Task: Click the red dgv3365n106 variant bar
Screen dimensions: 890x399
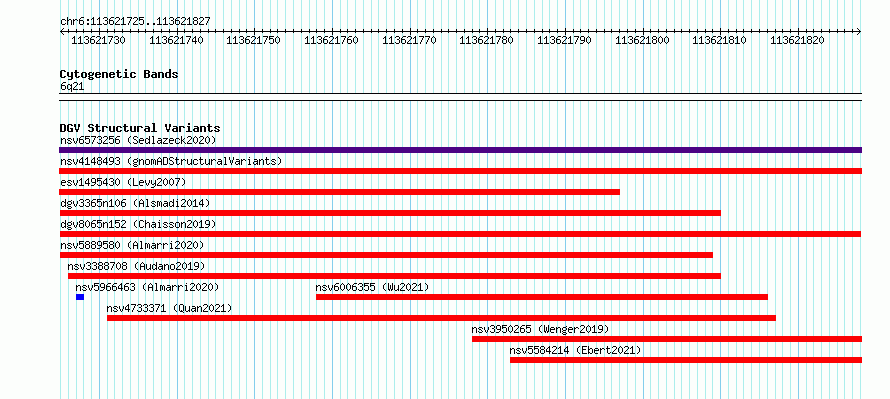Action: click(x=390, y=213)
